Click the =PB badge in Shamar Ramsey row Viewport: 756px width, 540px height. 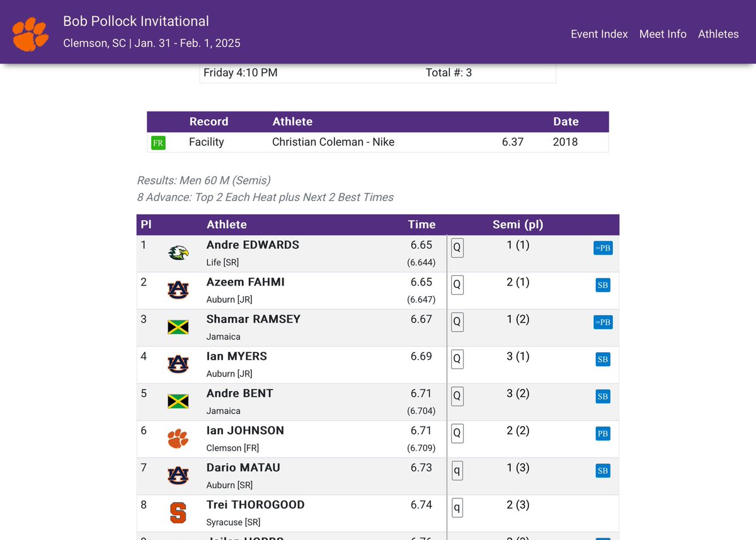tap(603, 322)
